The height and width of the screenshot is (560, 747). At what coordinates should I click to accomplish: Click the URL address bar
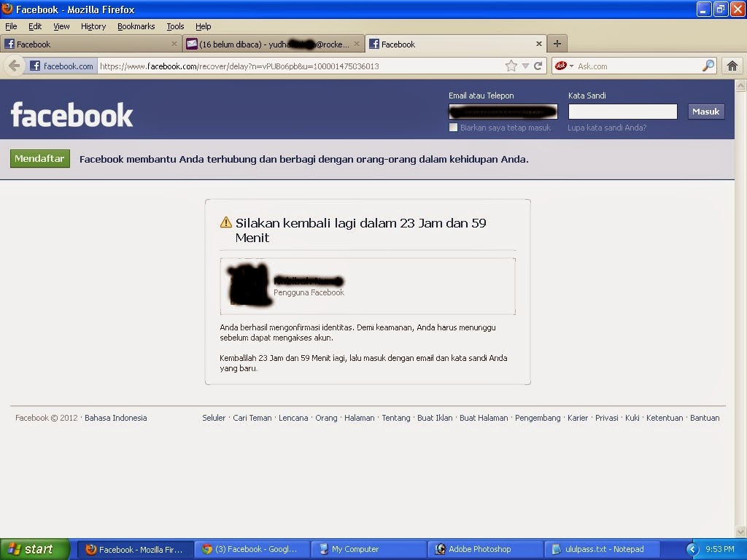pos(300,66)
